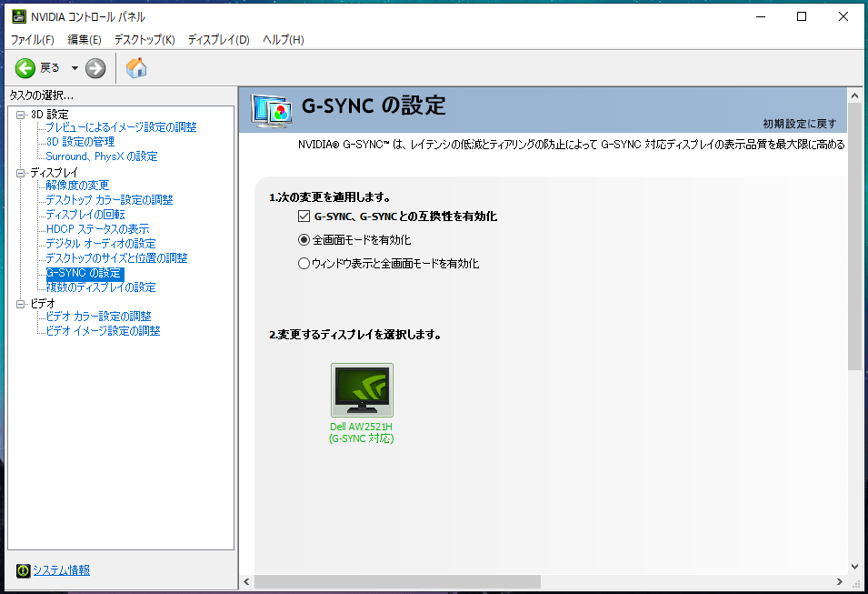Screen dimensions: 868x594
Task: Collapse the 3D 設定 tree node
Action: (21, 115)
